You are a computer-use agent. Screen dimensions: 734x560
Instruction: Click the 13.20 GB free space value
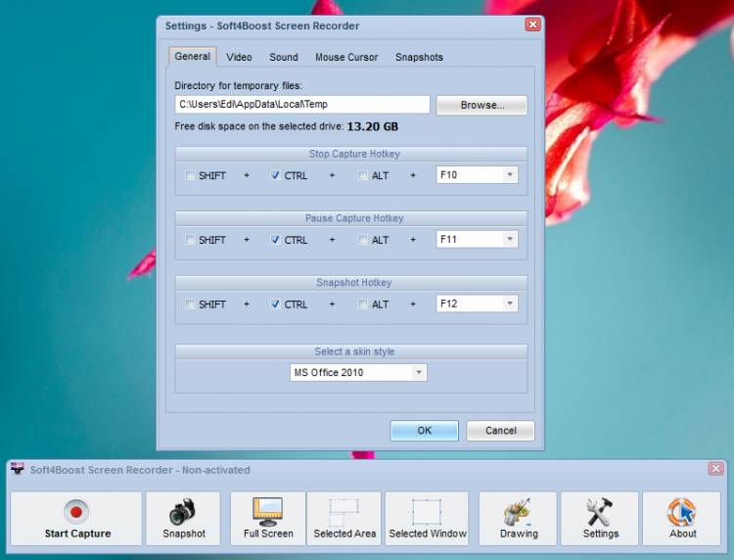click(373, 126)
